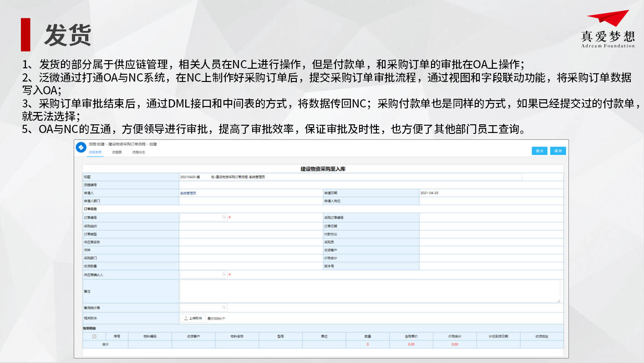Click the search icon in 订单编号 field
The height and width of the screenshot is (363, 644).
(224, 218)
